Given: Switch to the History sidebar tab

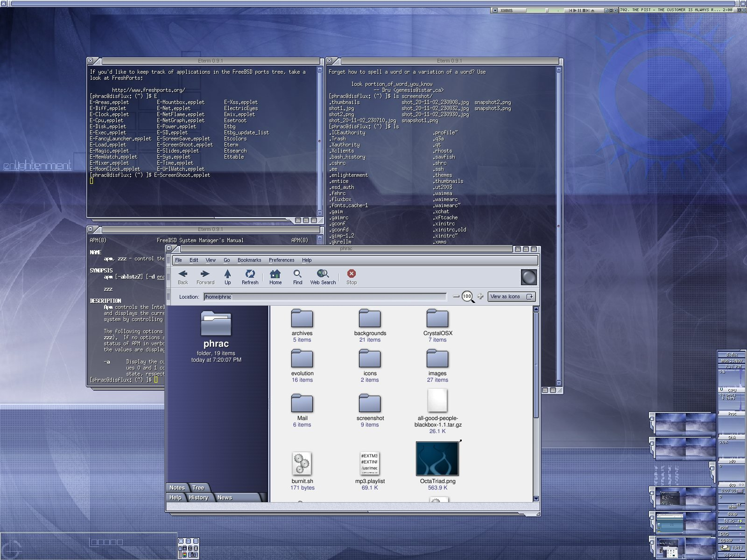Looking at the screenshot, I should pyautogui.click(x=198, y=497).
